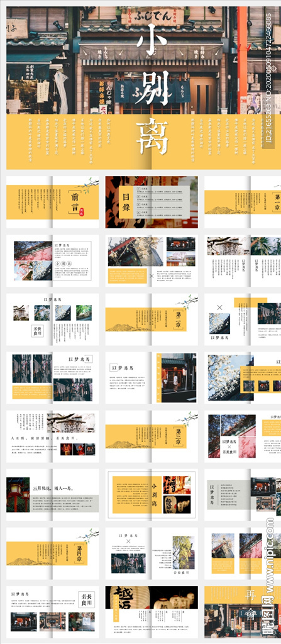The height and width of the screenshot is (644, 281).
Task: Open the slide with four small photos and 若長良川 box
Action: point(53,319)
